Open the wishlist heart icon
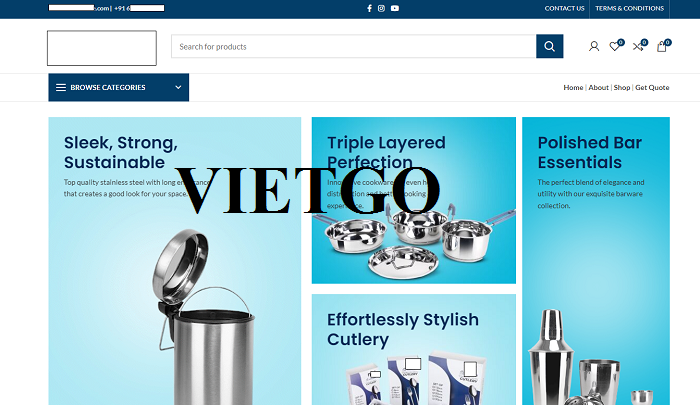The height and width of the screenshot is (405, 700). (x=615, y=46)
